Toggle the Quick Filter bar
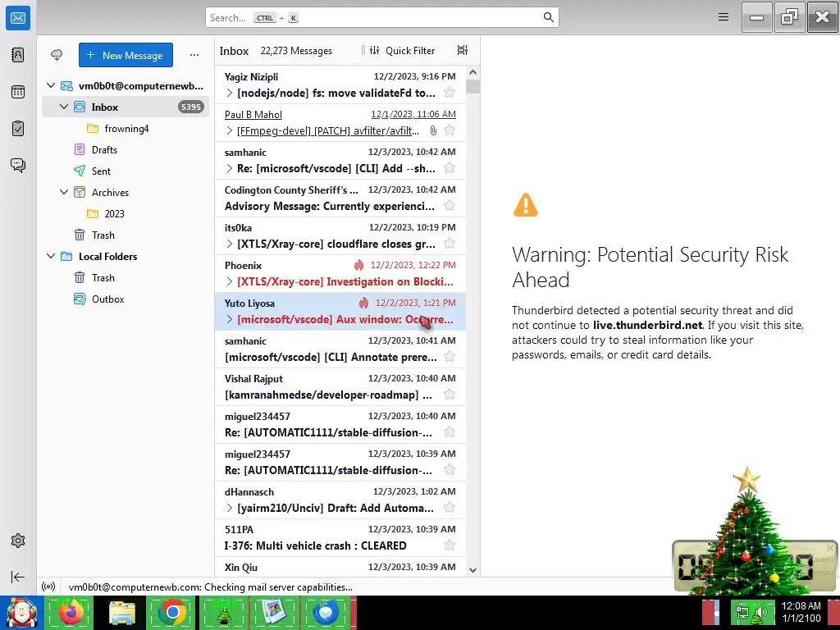Image resolution: width=840 pixels, height=630 pixels. point(402,50)
